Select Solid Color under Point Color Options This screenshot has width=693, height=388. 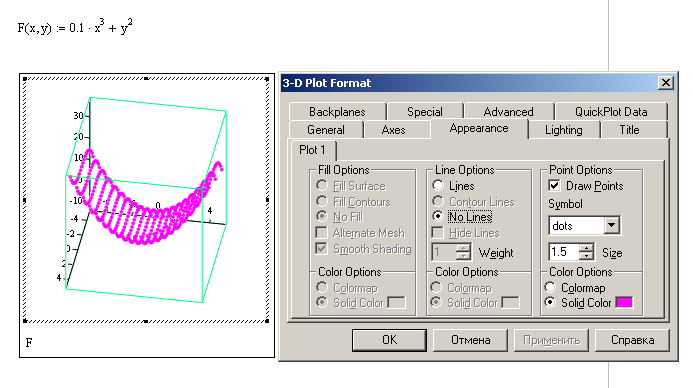(550, 302)
